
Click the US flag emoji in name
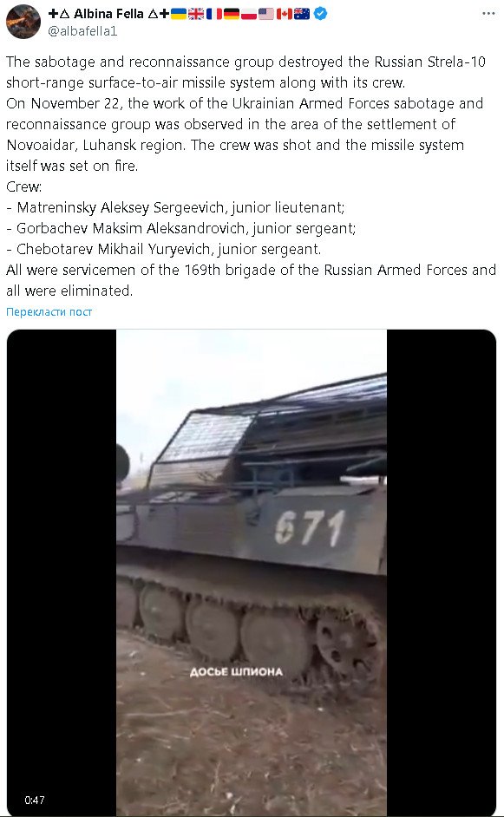[266, 14]
